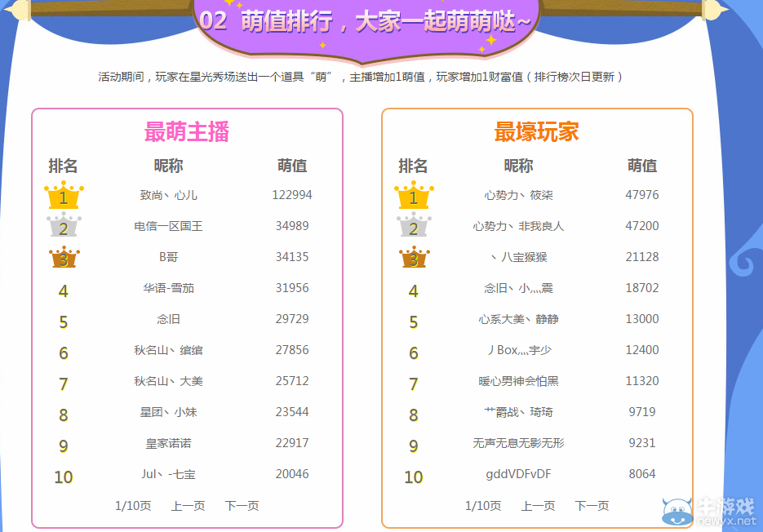
Task: Click the bronze crown rank 3 icon in 最壕玩家
Action: tap(414, 257)
